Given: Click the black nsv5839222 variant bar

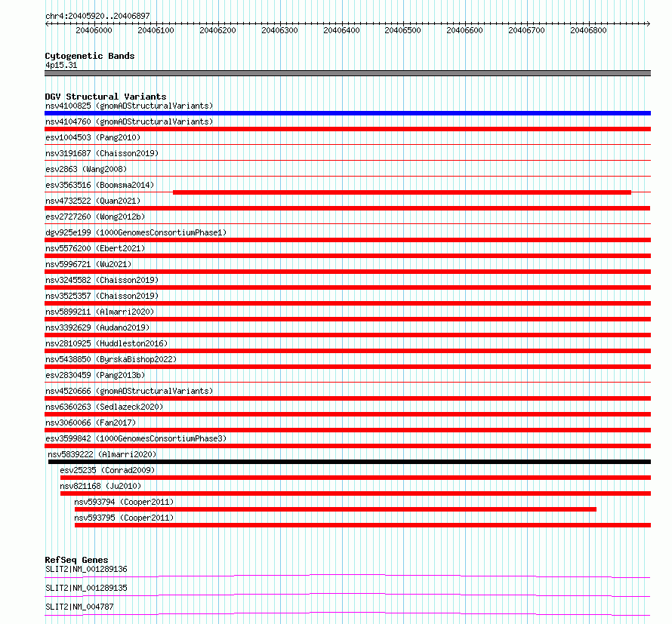Looking at the screenshot, I should tap(350, 462).
